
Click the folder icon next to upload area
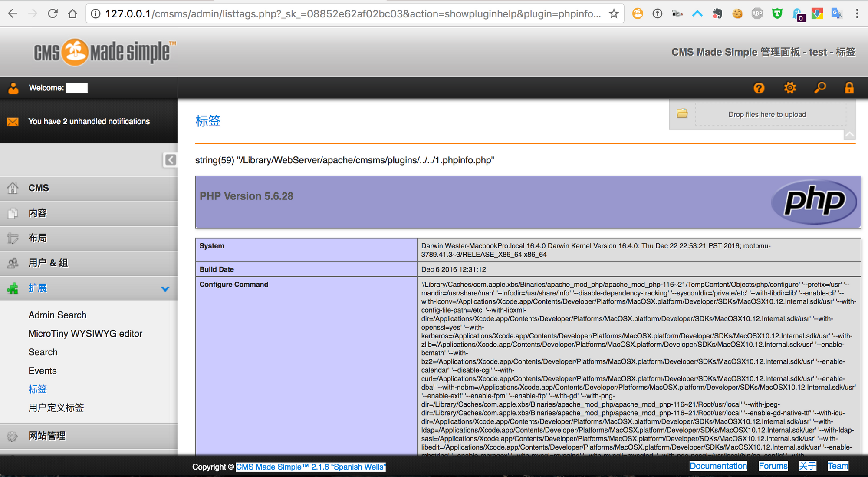click(683, 113)
